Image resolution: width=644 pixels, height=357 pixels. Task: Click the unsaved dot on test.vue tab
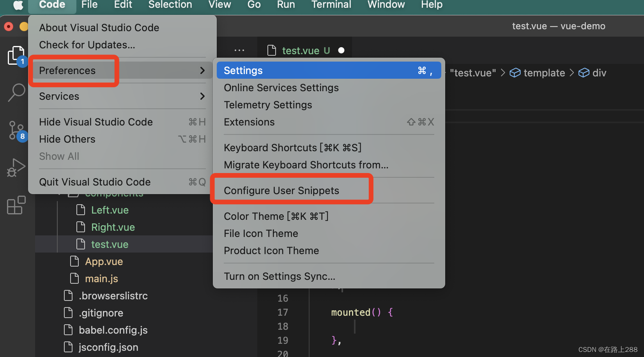pyautogui.click(x=341, y=50)
